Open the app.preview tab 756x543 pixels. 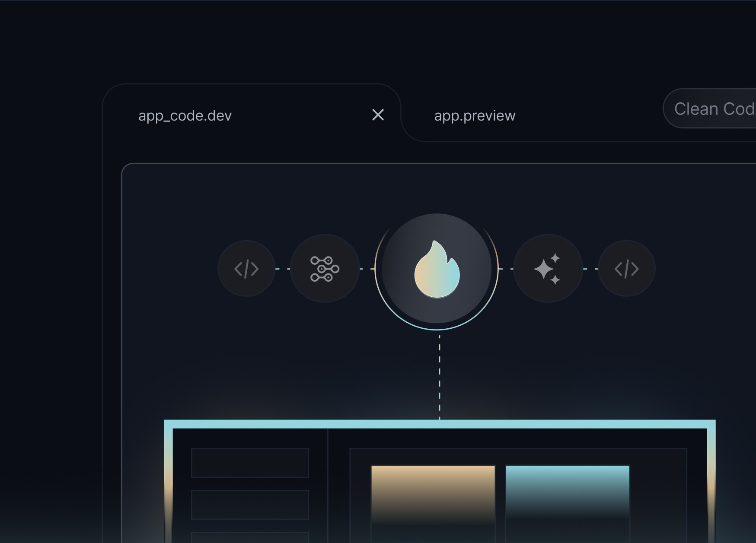[x=475, y=116]
